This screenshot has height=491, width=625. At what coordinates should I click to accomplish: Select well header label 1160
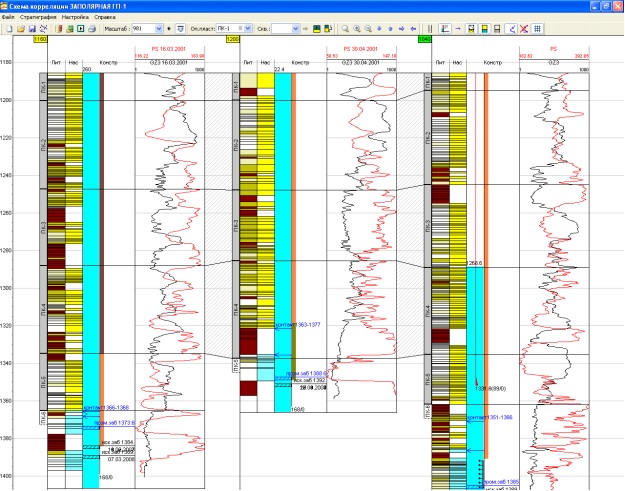(x=40, y=39)
